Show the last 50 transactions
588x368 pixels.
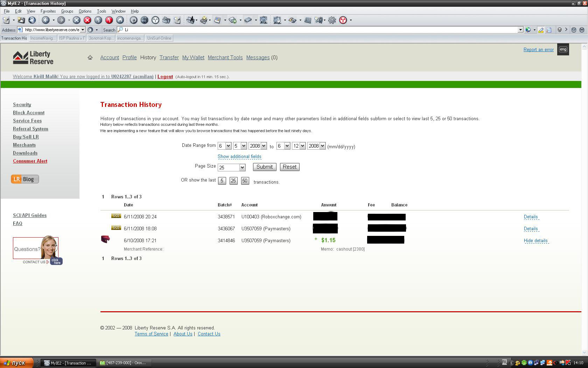click(x=245, y=181)
